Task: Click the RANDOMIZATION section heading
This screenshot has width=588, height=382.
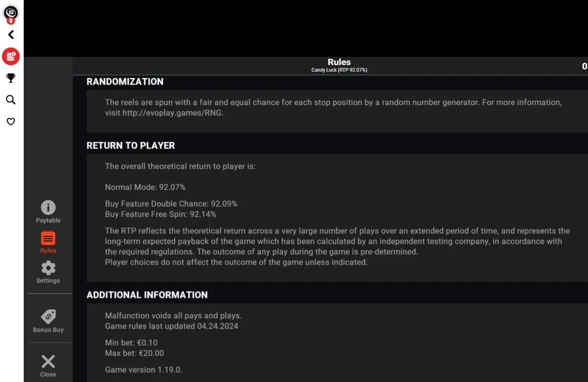Action: (125, 82)
